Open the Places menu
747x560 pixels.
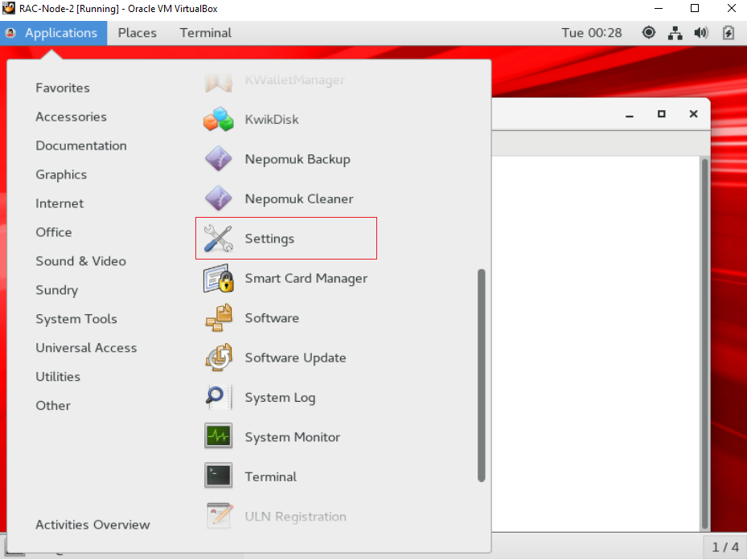click(x=137, y=33)
